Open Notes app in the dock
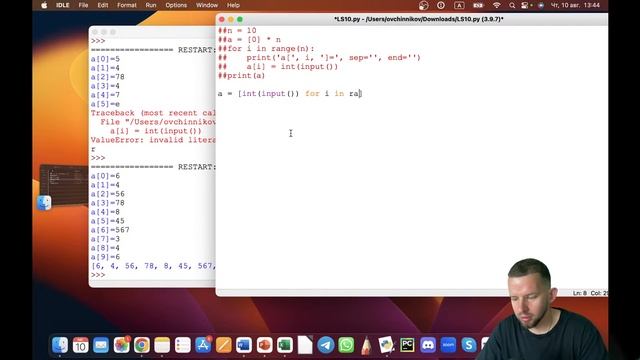640x360 pixels. pyautogui.click(x=162, y=345)
